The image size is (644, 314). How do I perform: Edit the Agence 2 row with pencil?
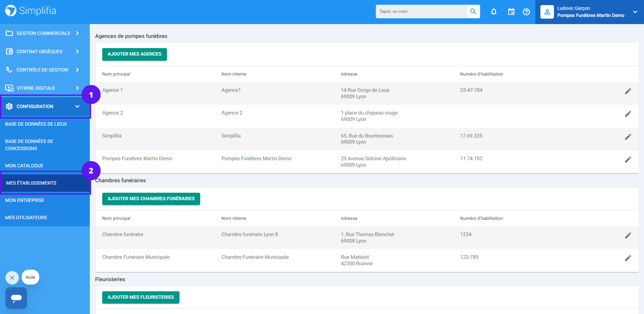[628, 114]
